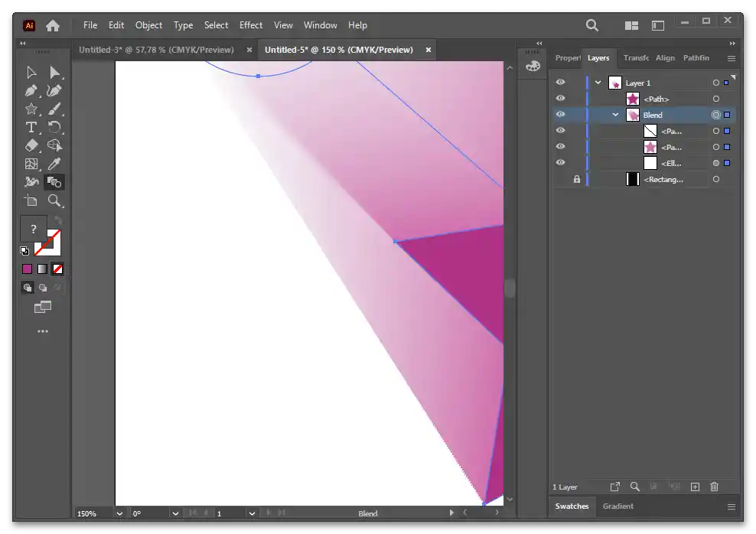The height and width of the screenshot is (534, 756).
Task: Collapse the Blend group in Layers
Action: [x=616, y=115]
